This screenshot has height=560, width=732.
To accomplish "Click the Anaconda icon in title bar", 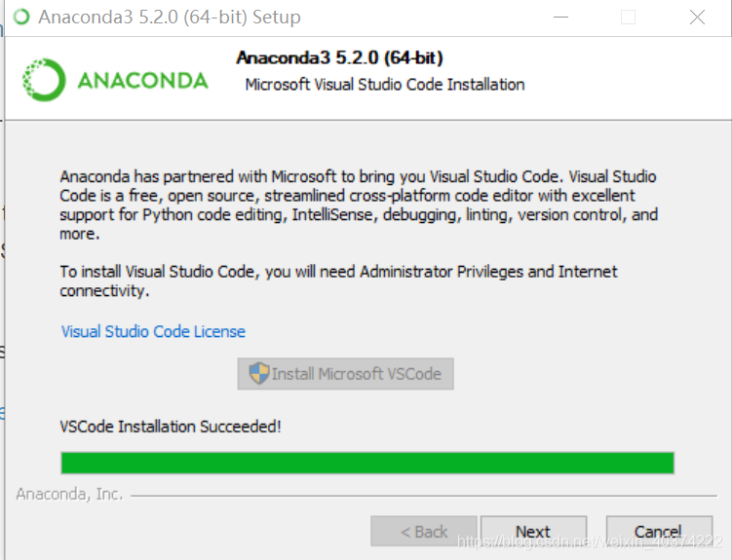I will coord(21,18).
